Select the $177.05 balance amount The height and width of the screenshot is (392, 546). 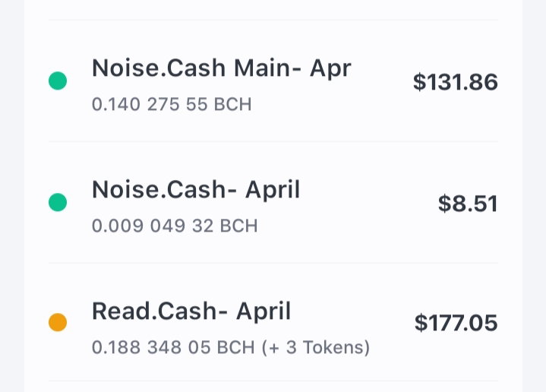[456, 323]
